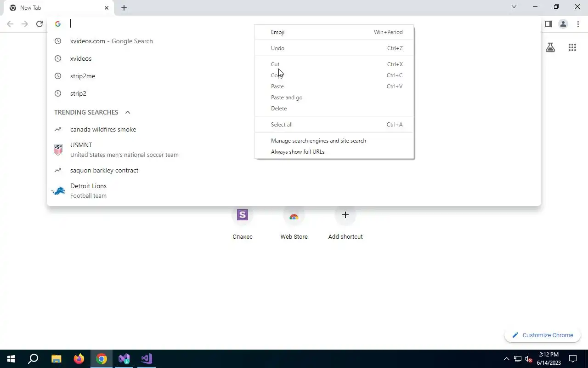Open Manage search engines and site search
The height and width of the screenshot is (368, 588).
334,141
